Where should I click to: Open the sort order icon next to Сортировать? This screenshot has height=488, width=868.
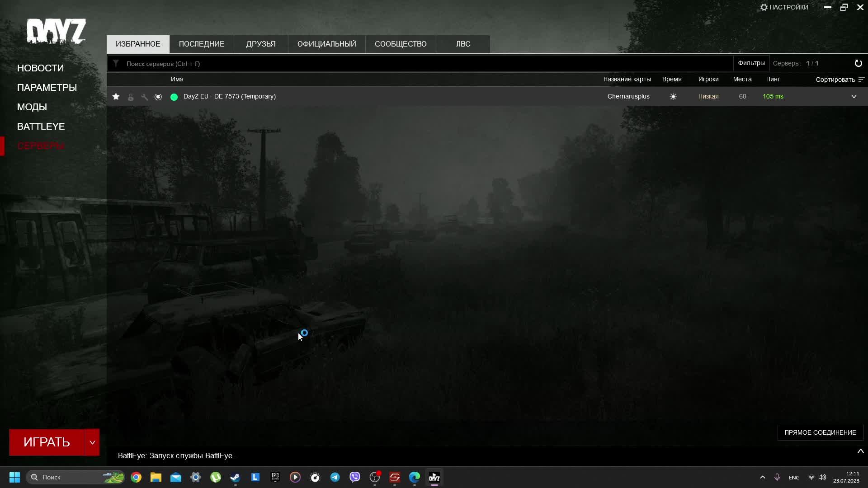click(x=862, y=79)
